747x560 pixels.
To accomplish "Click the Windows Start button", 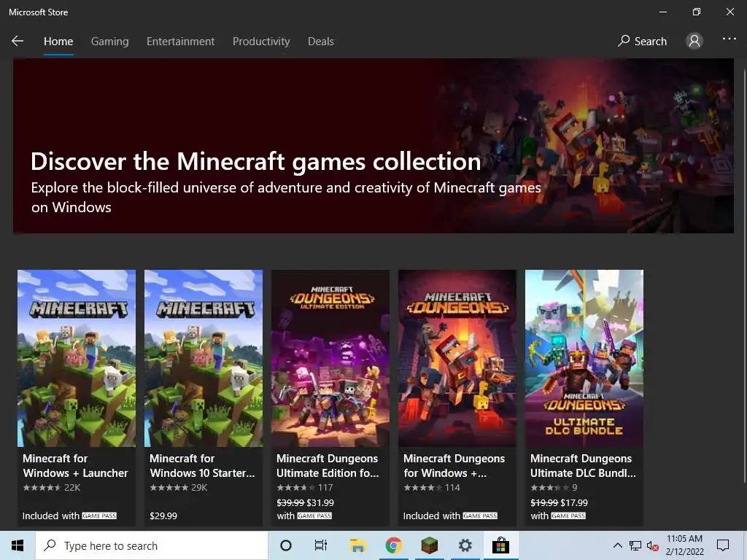I will (18, 545).
